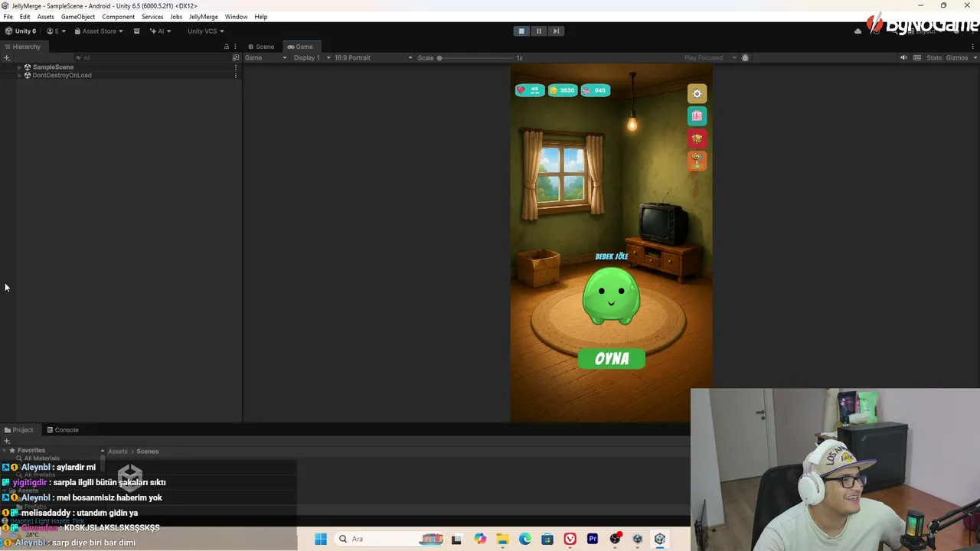Select DontDestroyOnLoad in the Hierarchy
Image resolution: width=980 pixels, height=551 pixels.
point(62,76)
